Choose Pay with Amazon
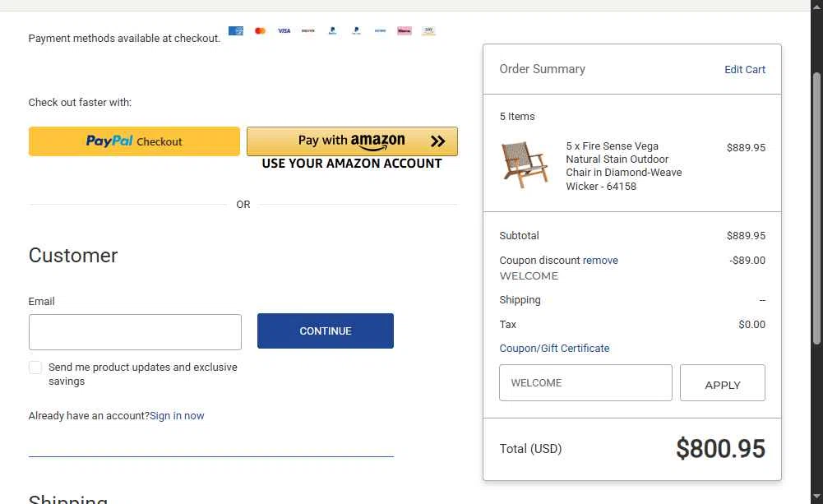This screenshot has width=823, height=504. (352, 141)
